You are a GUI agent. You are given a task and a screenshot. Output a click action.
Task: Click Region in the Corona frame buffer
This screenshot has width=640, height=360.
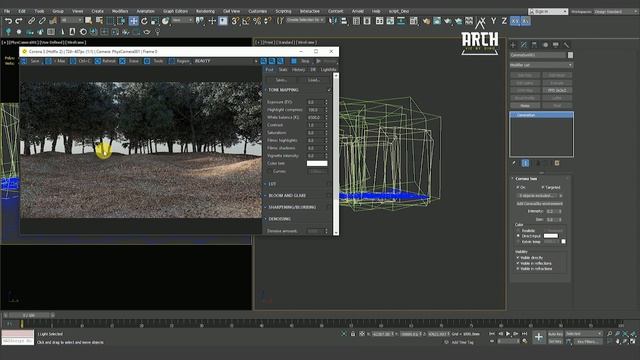click(x=180, y=61)
